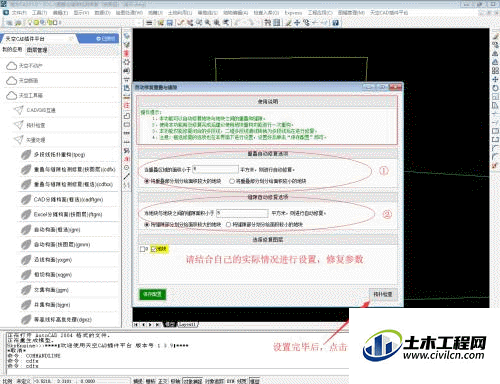Select second radio option under gap repair section
Image resolution: width=500 pixels, height=384 pixels.
[228, 225]
